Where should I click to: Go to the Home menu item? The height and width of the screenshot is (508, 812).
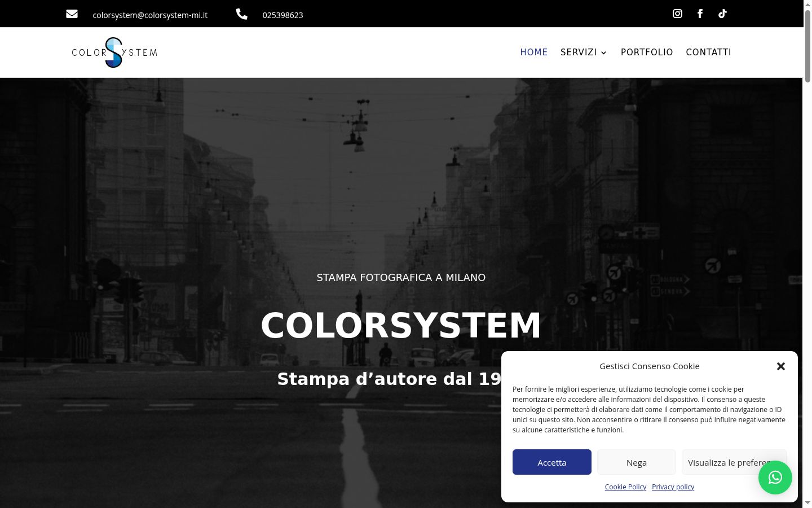tap(534, 52)
